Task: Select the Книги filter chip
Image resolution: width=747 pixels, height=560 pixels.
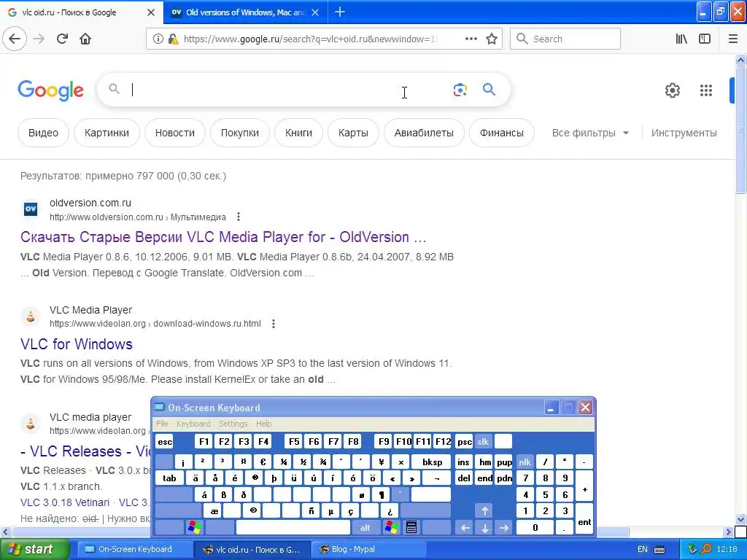Action: (x=298, y=133)
